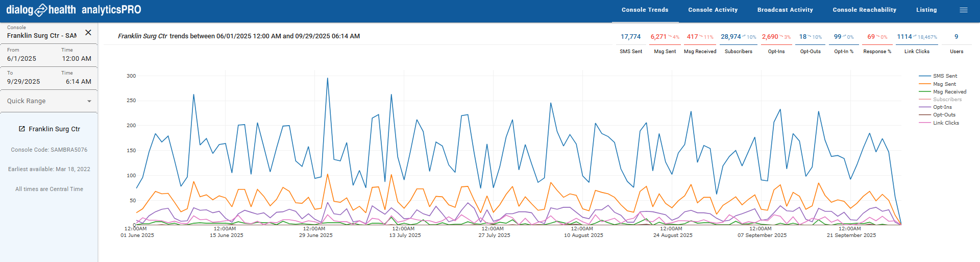
Task: Click the orange Msg Sent legend line swatch
Action: pos(925,84)
